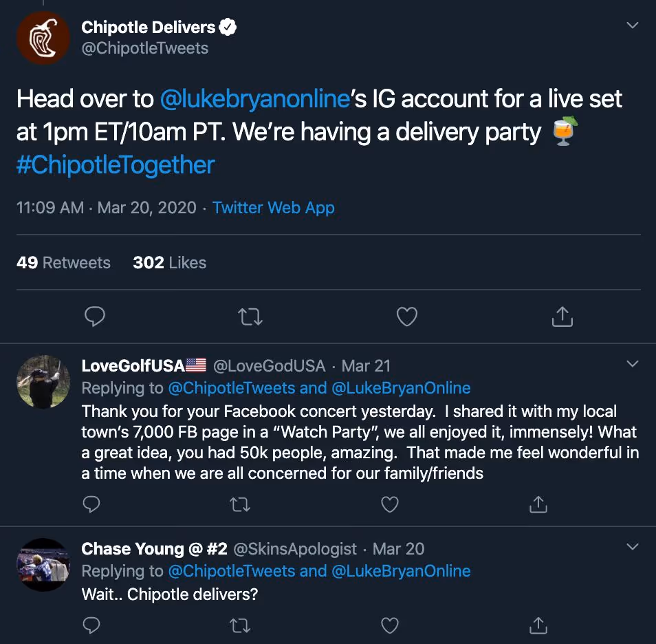Viewport: 656px width, 644px height.
Task: Open the options chevron on Chipotle's tweet
Action: point(633,25)
